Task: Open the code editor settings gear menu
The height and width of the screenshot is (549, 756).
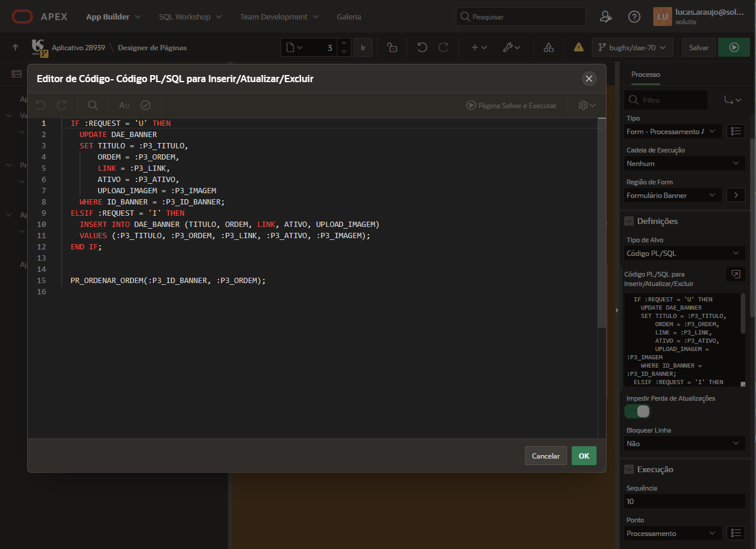Action: [586, 105]
